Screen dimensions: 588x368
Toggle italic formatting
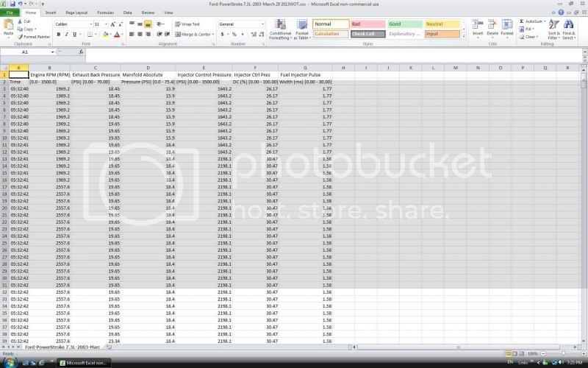coord(66,34)
